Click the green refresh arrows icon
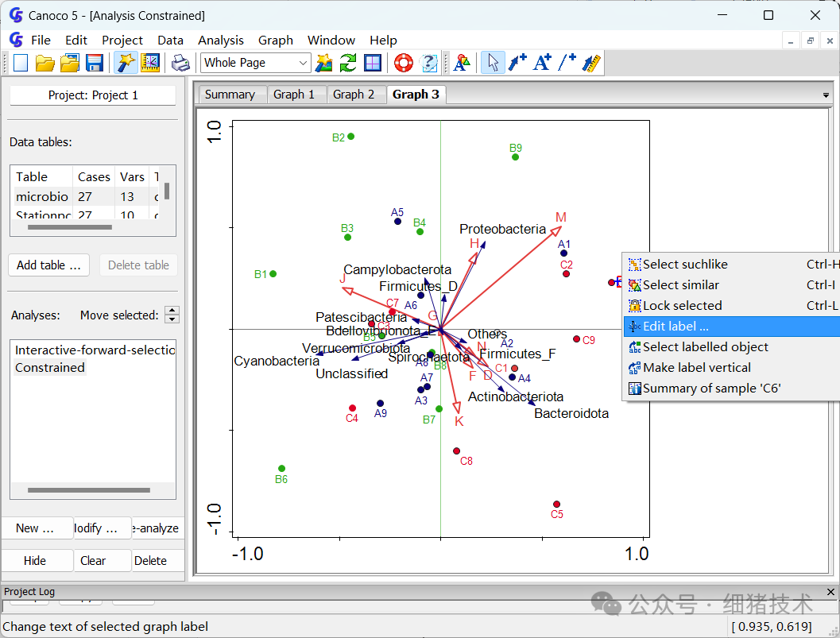840x638 pixels. [348, 63]
